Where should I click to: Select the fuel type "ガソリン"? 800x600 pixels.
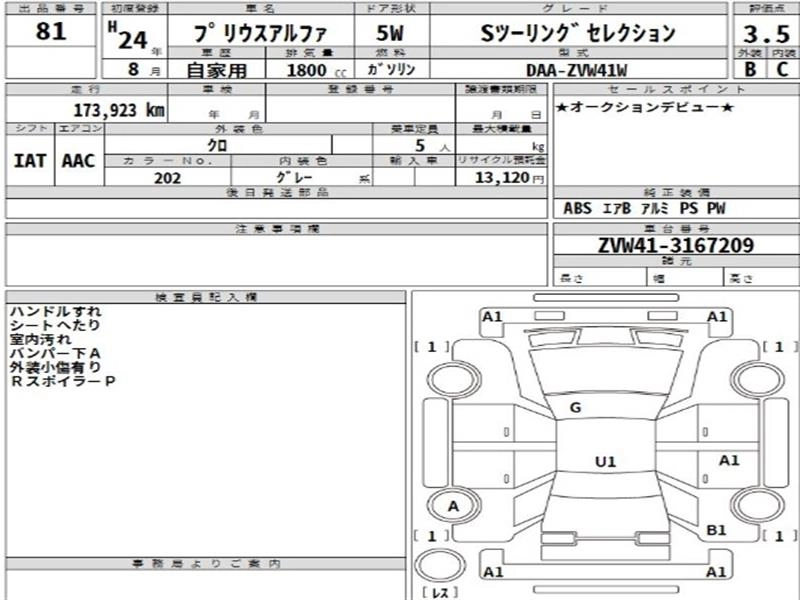click(391, 69)
